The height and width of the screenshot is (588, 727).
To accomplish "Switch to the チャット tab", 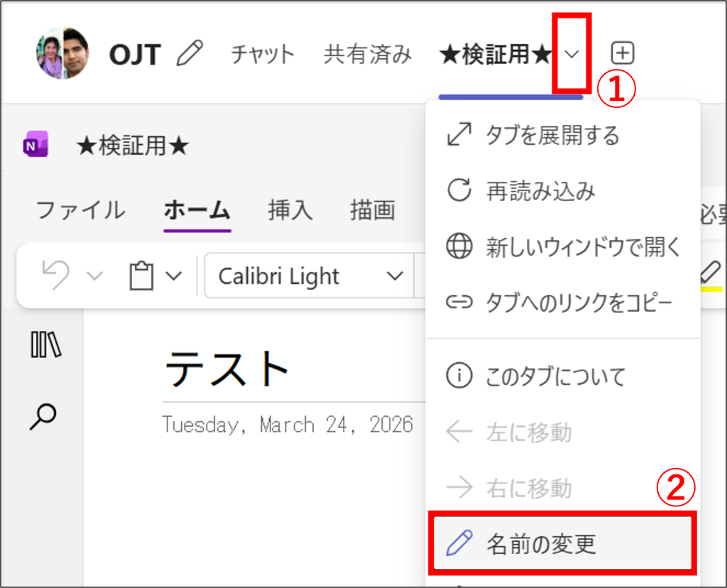I will point(263,54).
